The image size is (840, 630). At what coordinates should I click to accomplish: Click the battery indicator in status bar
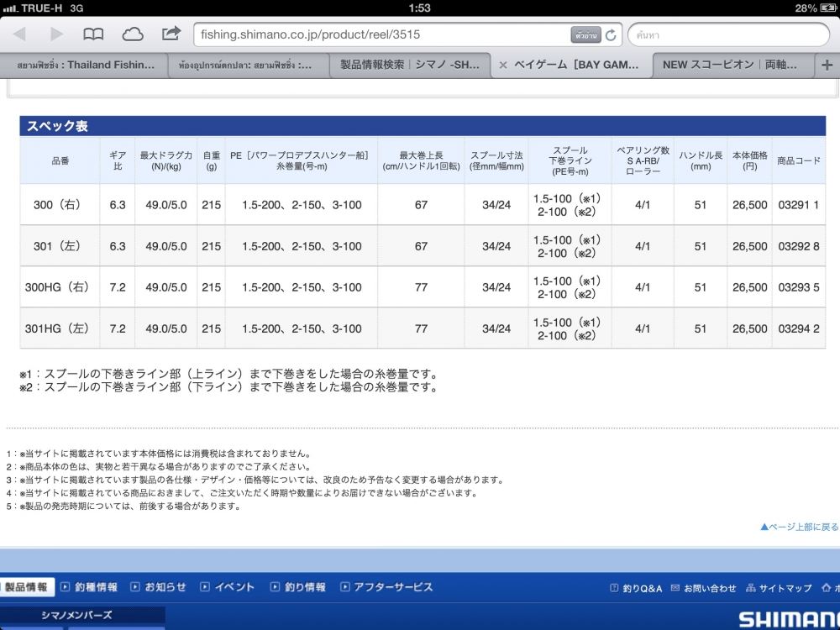click(828, 8)
